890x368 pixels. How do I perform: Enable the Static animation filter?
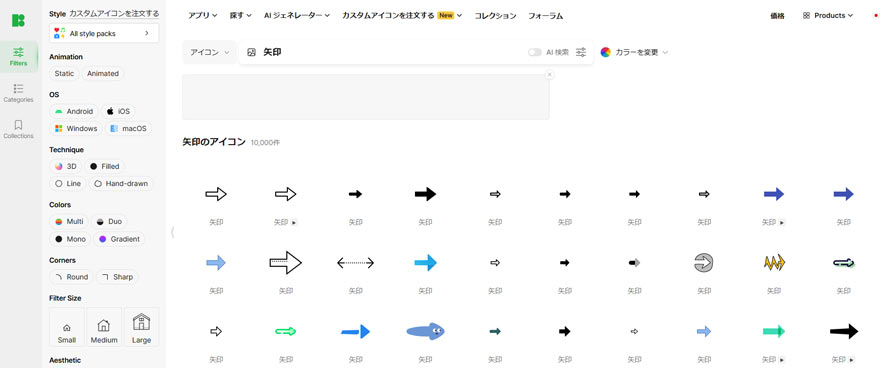coord(64,74)
